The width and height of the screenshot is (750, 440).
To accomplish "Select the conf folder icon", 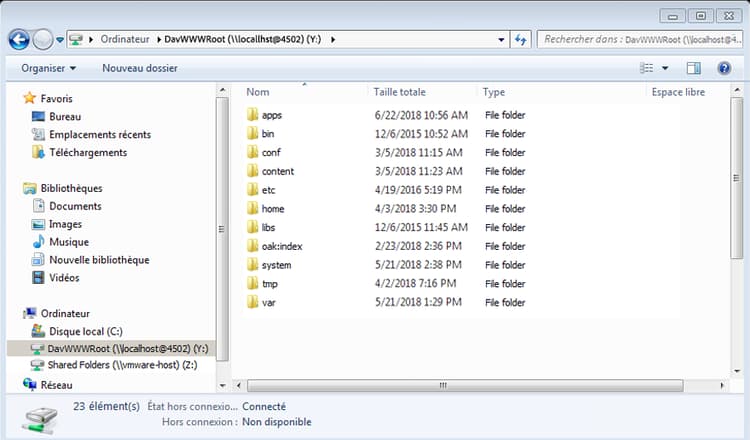I will click(x=253, y=152).
